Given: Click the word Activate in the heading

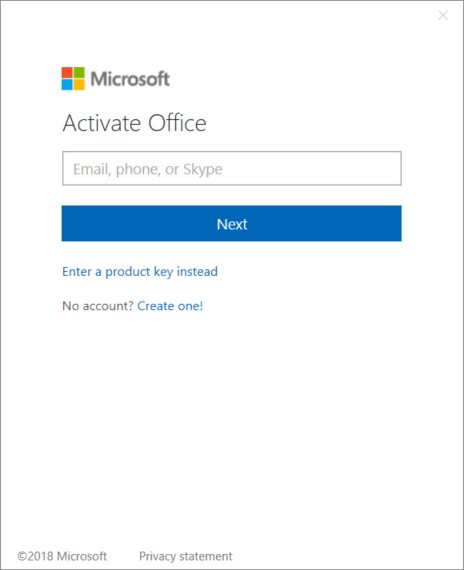Looking at the screenshot, I should point(102,123).
